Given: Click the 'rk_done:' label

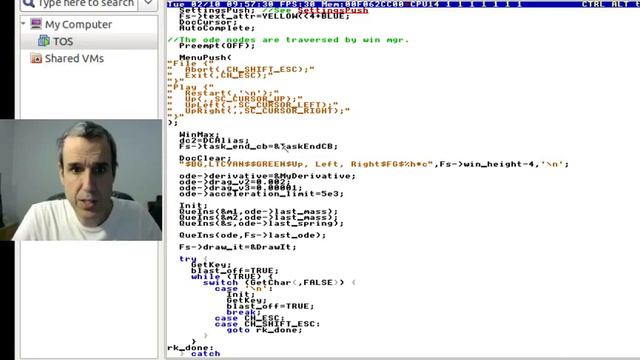Looking at the screenshot, I should [x=191, y=348].
